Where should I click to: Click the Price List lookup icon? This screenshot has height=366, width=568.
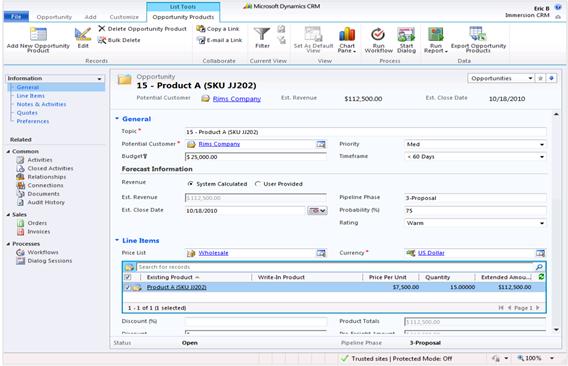pos(321,253)
